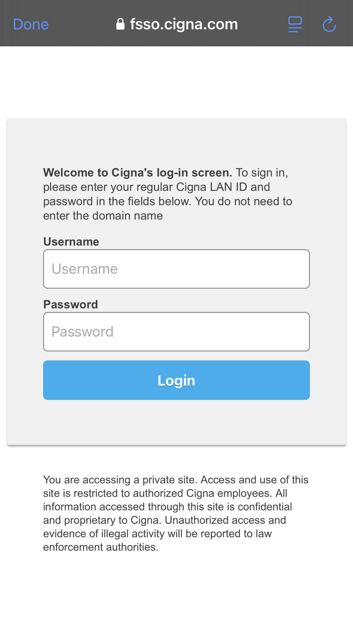This screenshot has width=353, height=644.
Task: Click the "Welcome to Cigna's log-in screen." heading
Action: [x=138, y=173]
